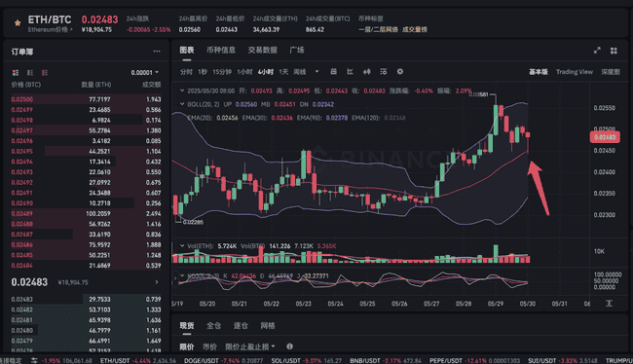633x364 pixels.
Task: Open the order book more options menu
Action: pyautogui.click(x=157, y=52)
